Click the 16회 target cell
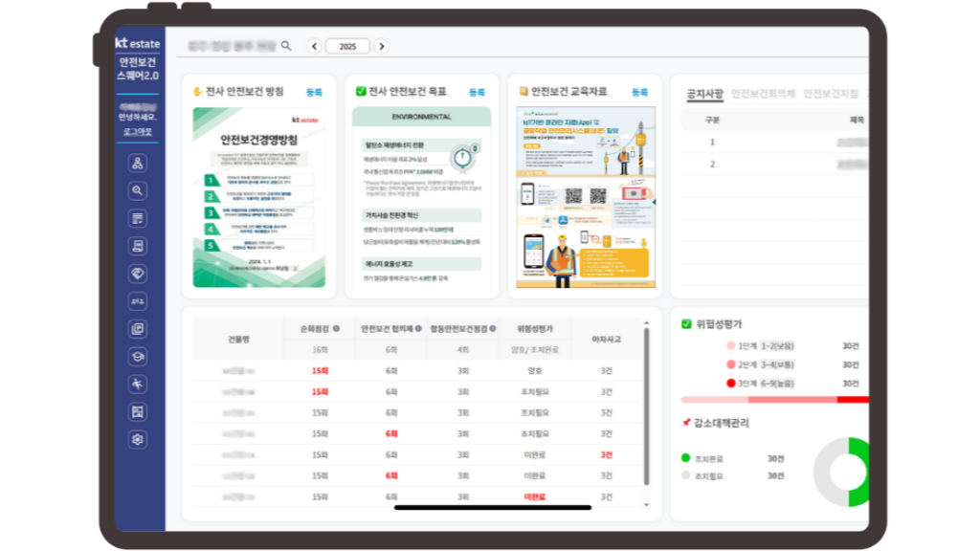 [320, 350]
